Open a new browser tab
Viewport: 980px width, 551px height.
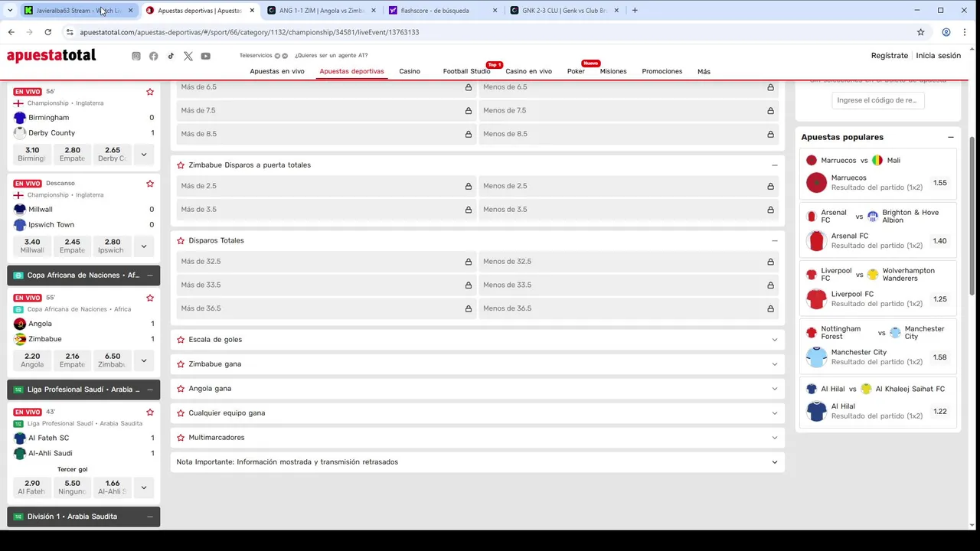635,10
